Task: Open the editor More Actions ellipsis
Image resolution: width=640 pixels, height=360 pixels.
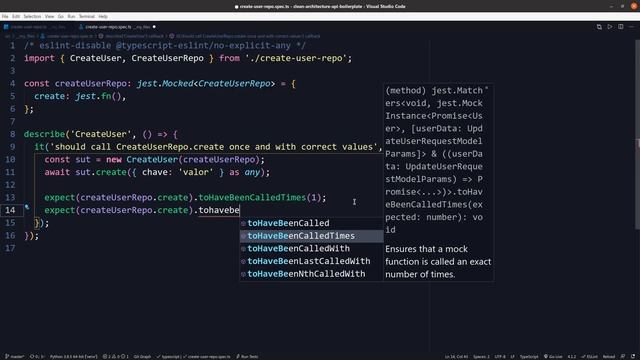Action: point(631,27)
